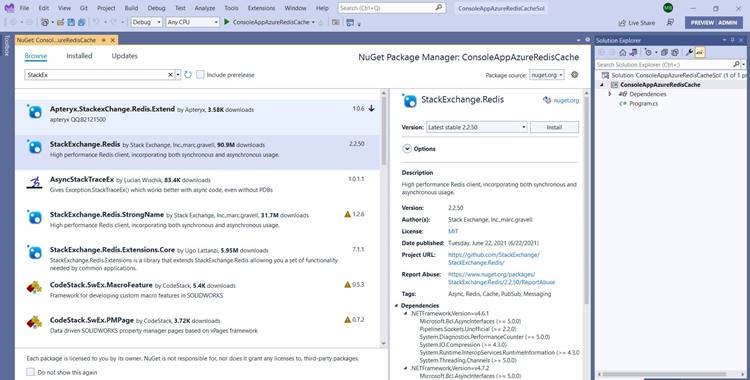
Task: Click Collapse All icon in Solution Explorer
Action: (x=665, y=53)
